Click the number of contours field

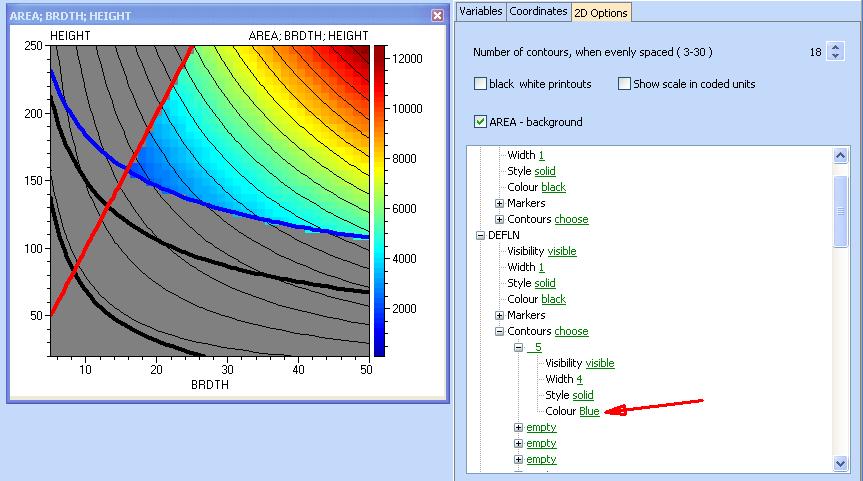tap(815, 51)
